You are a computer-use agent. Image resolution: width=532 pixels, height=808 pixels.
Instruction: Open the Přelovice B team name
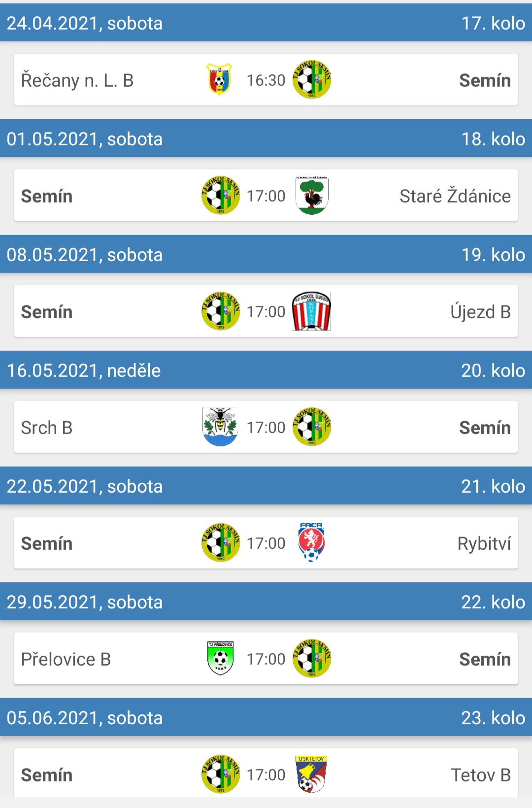click(x=66, y=659)
